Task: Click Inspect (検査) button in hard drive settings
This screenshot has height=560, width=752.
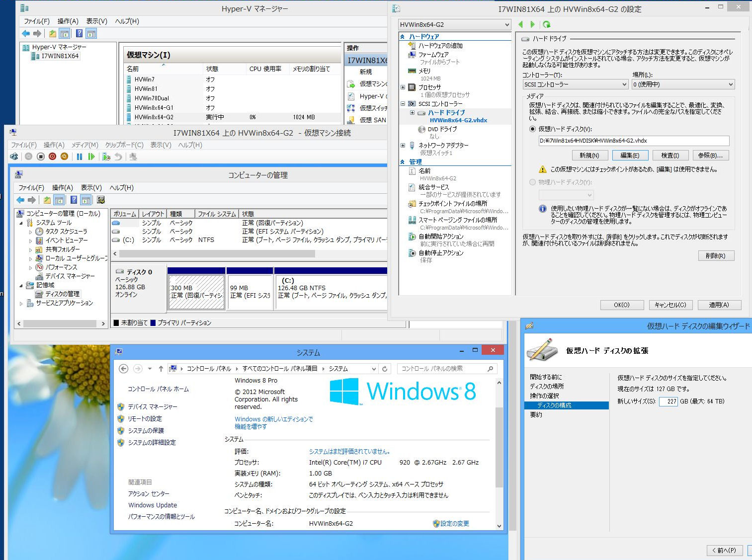Action: pos(670,156)
